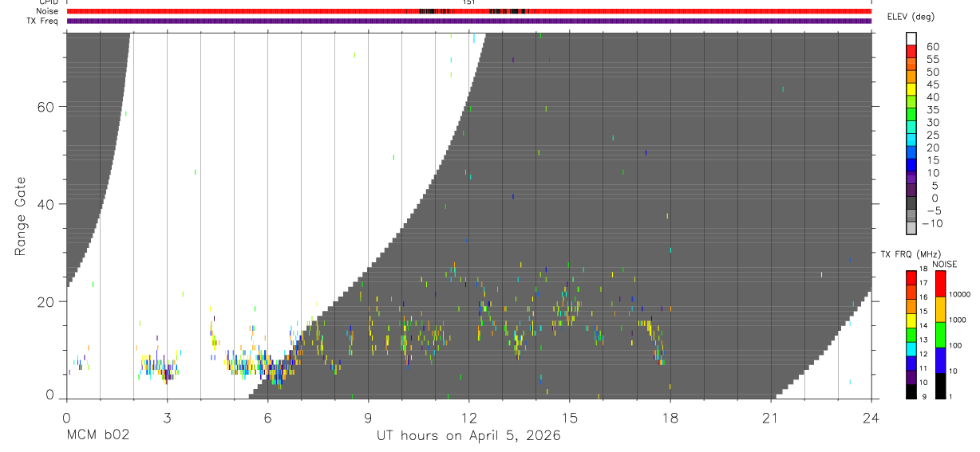Click the 'NOISE' legend title
This screenshot has width=980, height=452.
[x=945, y=264]
